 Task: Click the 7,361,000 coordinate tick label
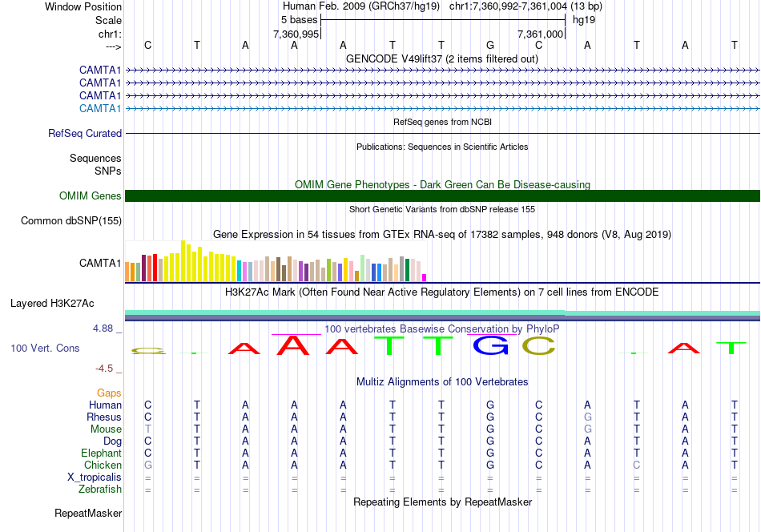[540, 34]
